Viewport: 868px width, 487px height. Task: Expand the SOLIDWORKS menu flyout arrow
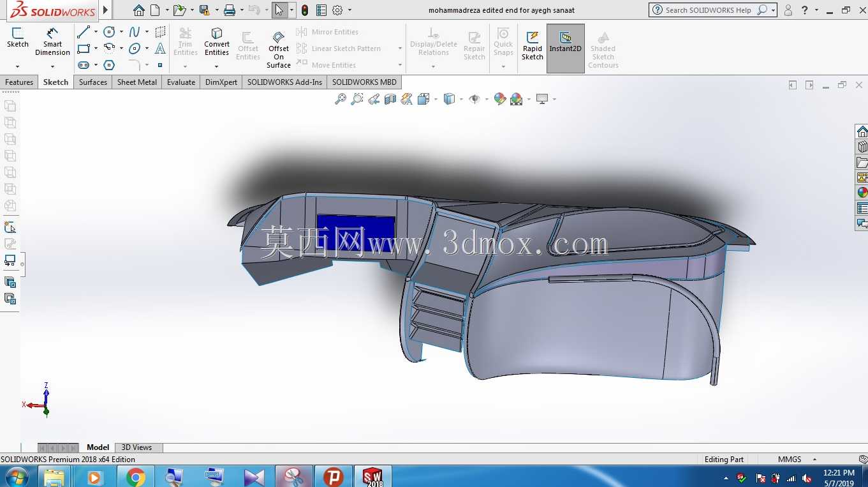[105, 10]
